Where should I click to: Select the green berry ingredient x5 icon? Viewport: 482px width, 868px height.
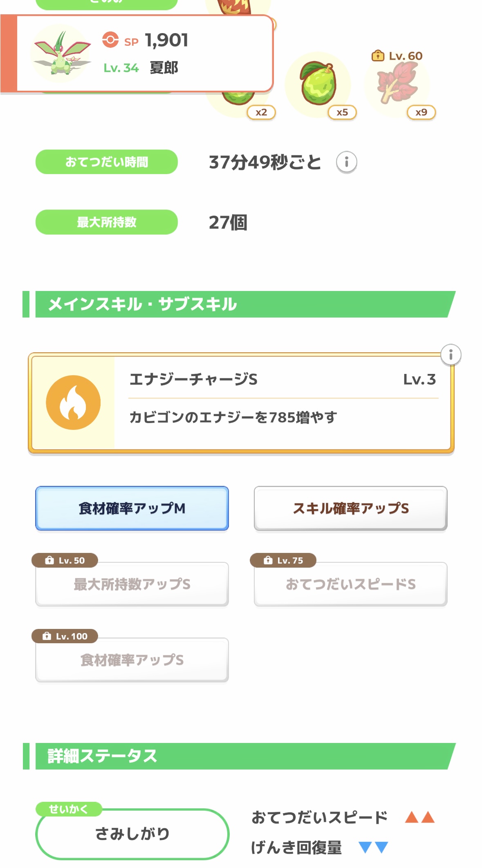[x=318, y=85]
